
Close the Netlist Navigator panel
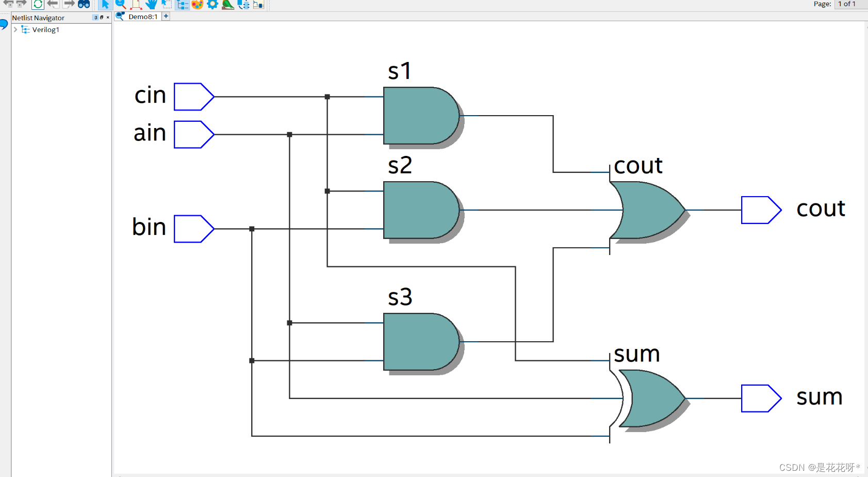click(108, 18)
